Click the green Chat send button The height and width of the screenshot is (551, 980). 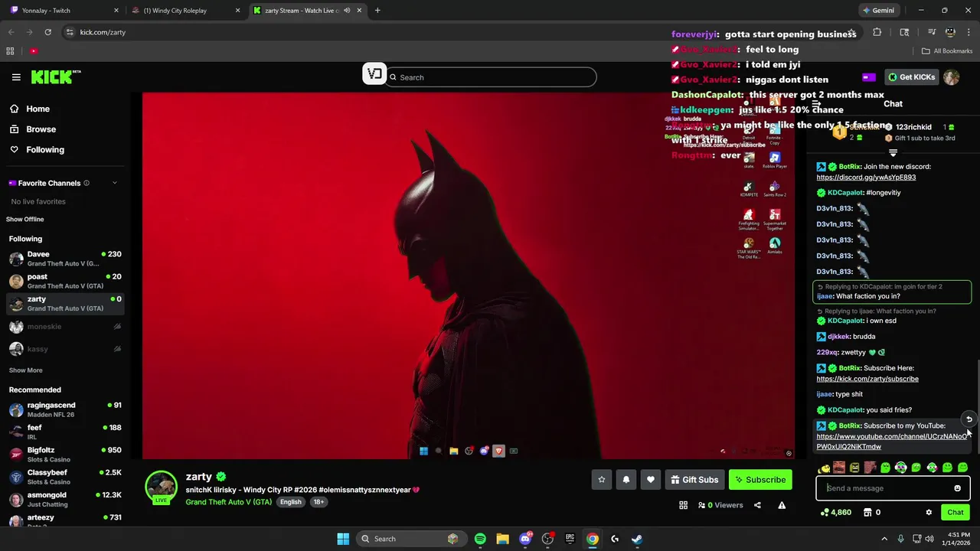click(x=955, y=513)
